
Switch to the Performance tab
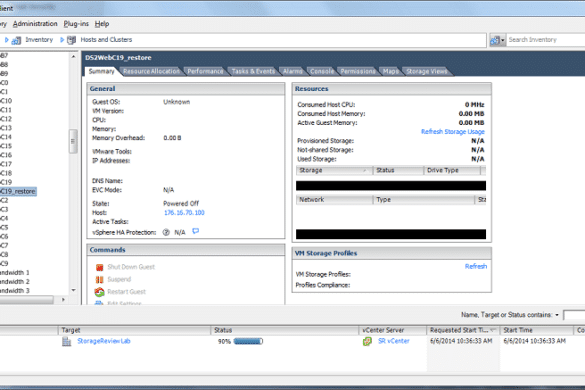point(205,71)
